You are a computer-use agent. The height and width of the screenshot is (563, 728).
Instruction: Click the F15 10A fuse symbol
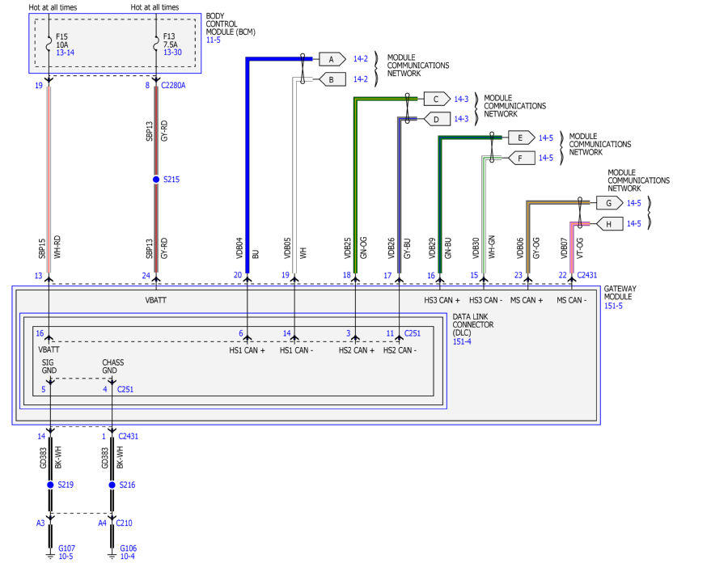tap(50, 40)
